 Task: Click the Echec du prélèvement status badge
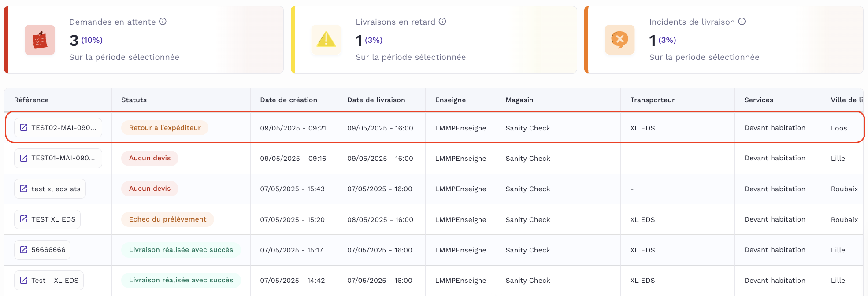point(167,219)
